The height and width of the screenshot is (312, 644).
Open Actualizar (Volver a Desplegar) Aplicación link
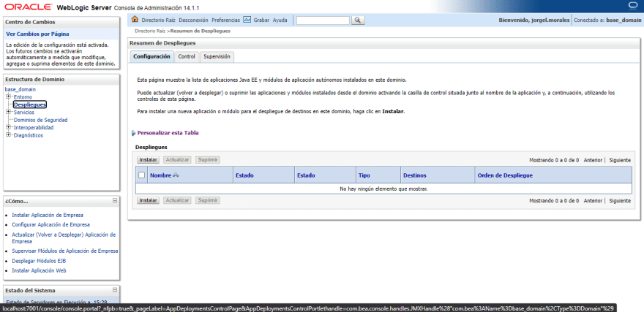click(64, 238)
